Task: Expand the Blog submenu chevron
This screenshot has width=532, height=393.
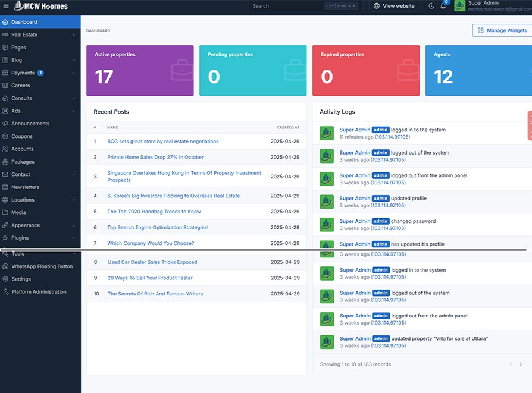Action: (x=74, y=61)
